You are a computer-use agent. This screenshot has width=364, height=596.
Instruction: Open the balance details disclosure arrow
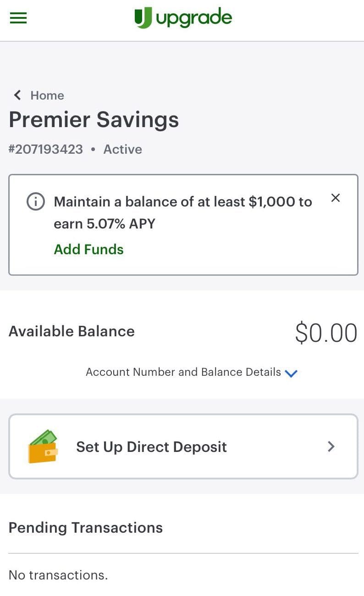(292, 374)
